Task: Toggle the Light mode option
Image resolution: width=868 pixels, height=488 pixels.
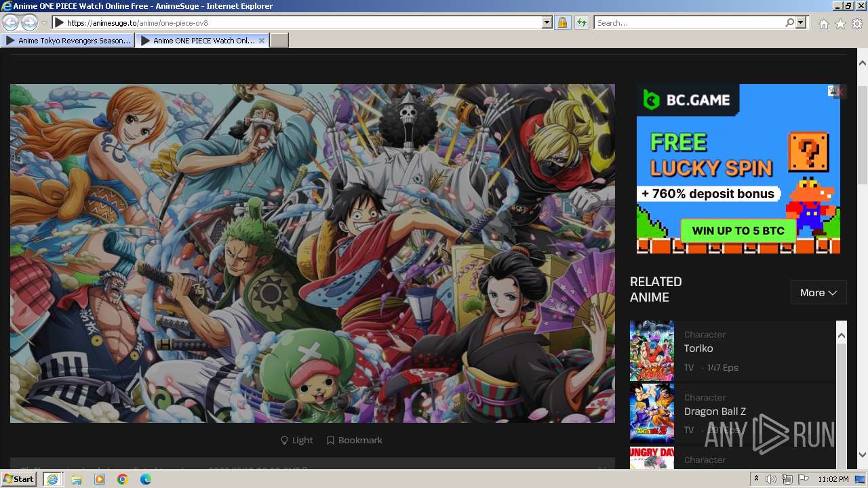Action: (297, 441)
